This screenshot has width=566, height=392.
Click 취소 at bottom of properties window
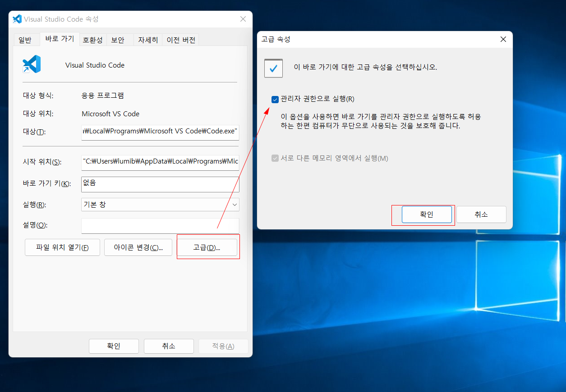[169, 346]
